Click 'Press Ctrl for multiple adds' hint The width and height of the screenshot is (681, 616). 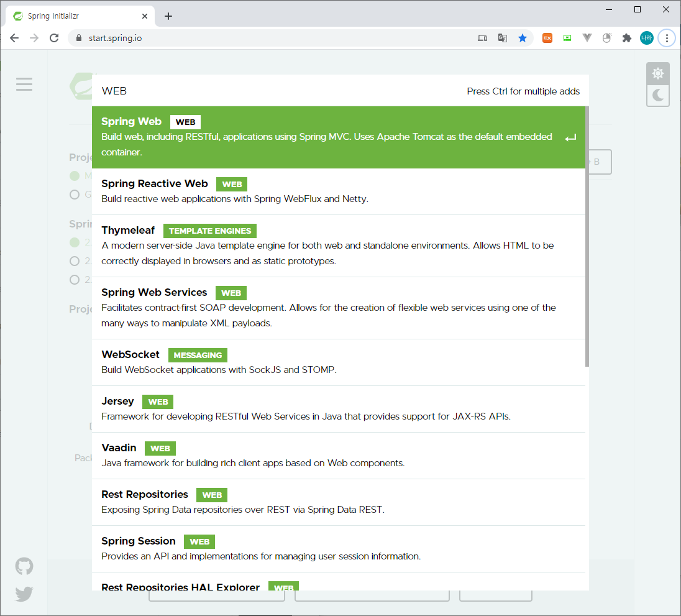pos(523,91)
